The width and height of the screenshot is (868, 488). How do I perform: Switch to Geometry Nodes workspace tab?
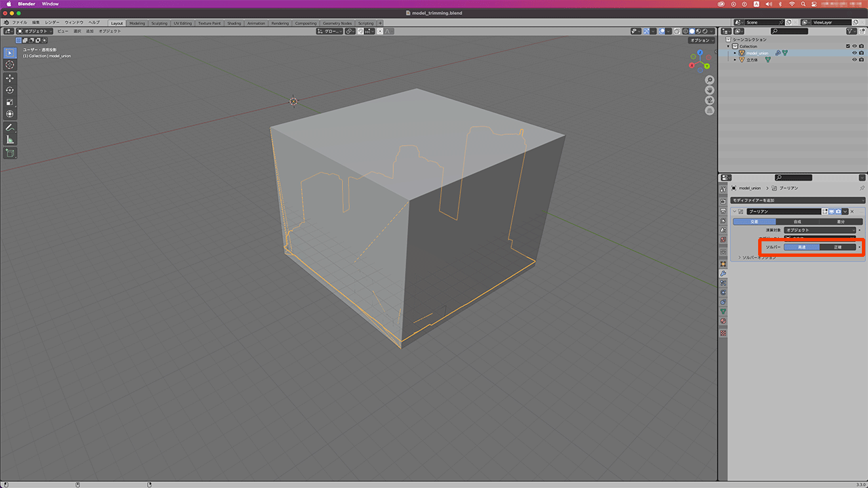coord(337,23)
